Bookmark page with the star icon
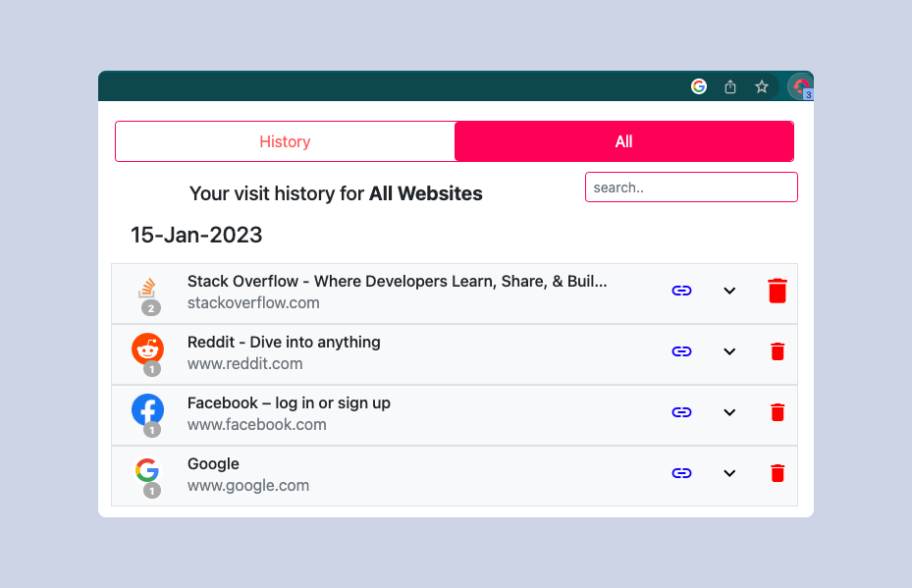Screen dimensions: 912x588 click(762, 86)
